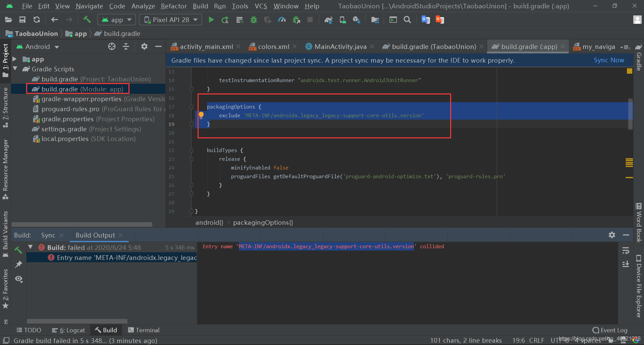Run the app with the green play icon
This screenshot has height=345, width=644.
click(211, 19)
